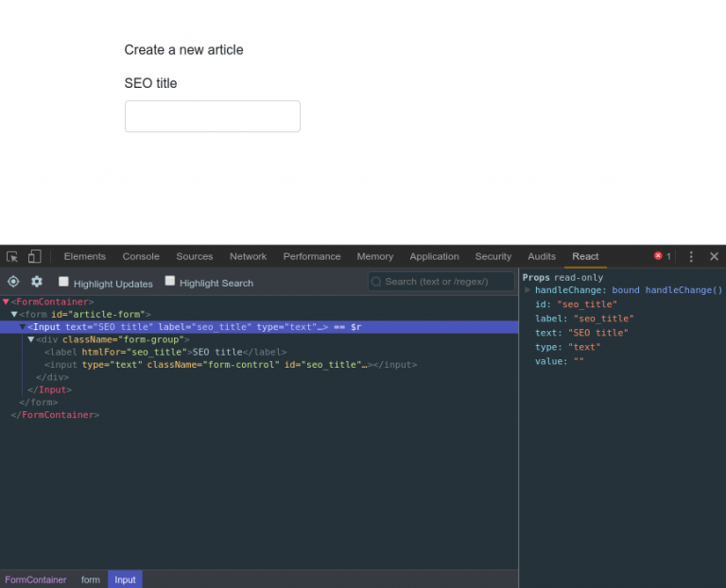This screenshot has height=588, width=726.
Task: Switch to the Security tab
Action: [x=493, y=256]
